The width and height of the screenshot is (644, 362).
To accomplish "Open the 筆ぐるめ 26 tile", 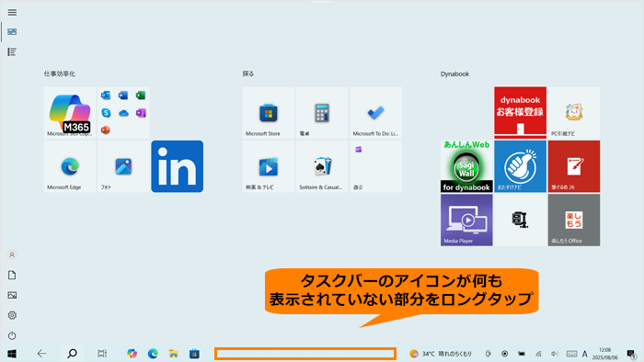I will click(574, 166).
